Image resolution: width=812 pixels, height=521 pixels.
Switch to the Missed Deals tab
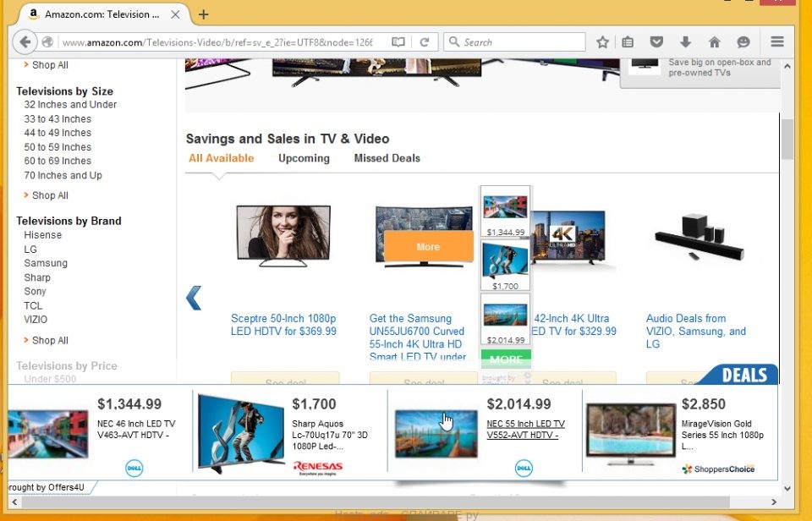click(x=387, y=158)
